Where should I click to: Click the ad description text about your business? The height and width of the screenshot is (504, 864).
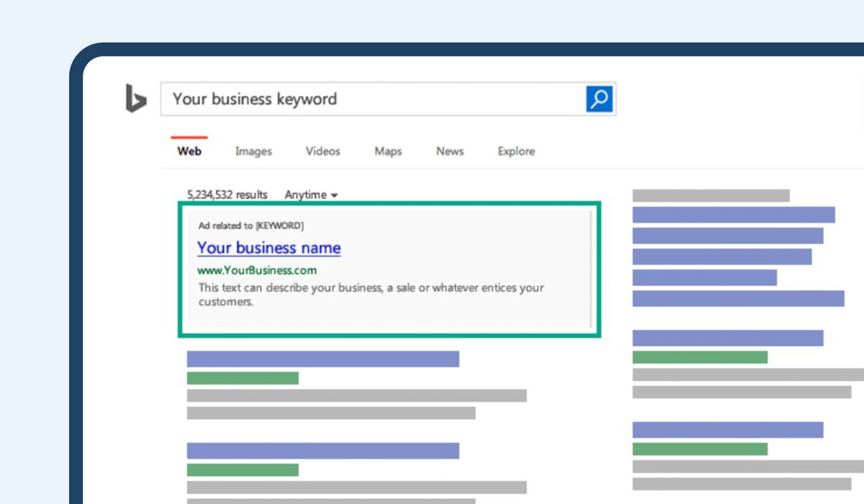pos(371,294)
